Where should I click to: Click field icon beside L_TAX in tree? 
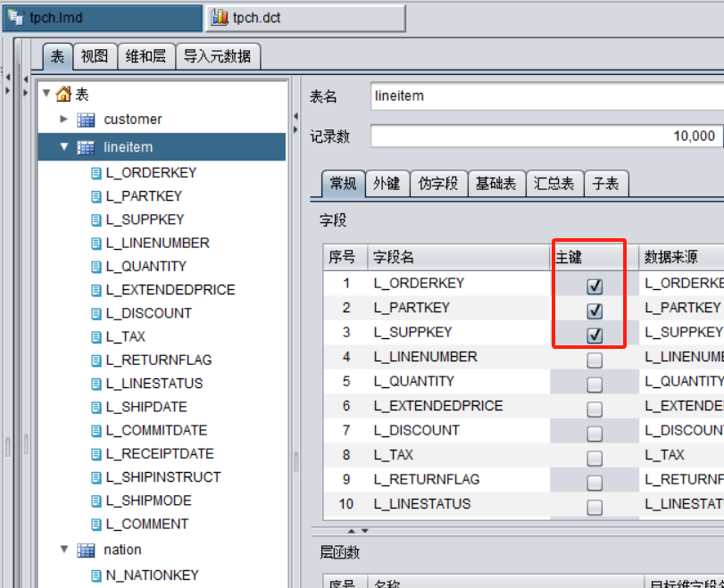96,337
